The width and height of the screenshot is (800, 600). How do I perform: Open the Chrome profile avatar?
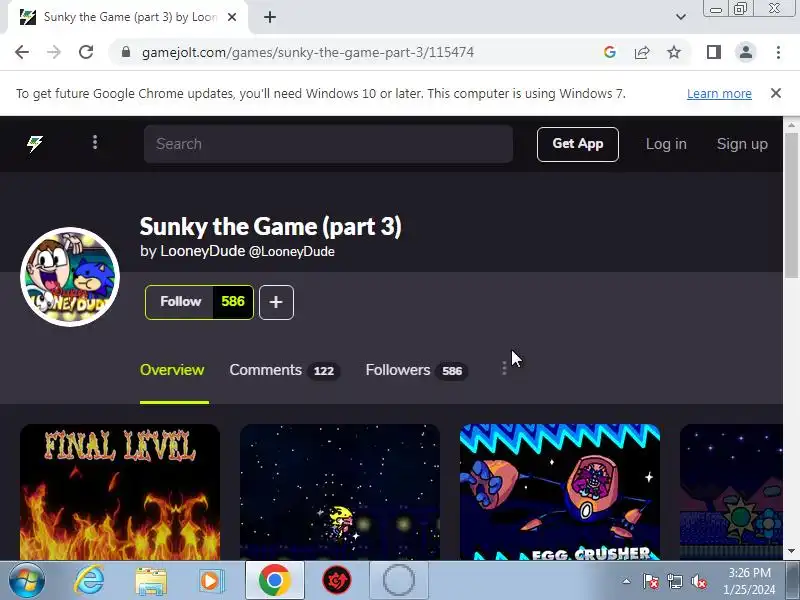745,52
